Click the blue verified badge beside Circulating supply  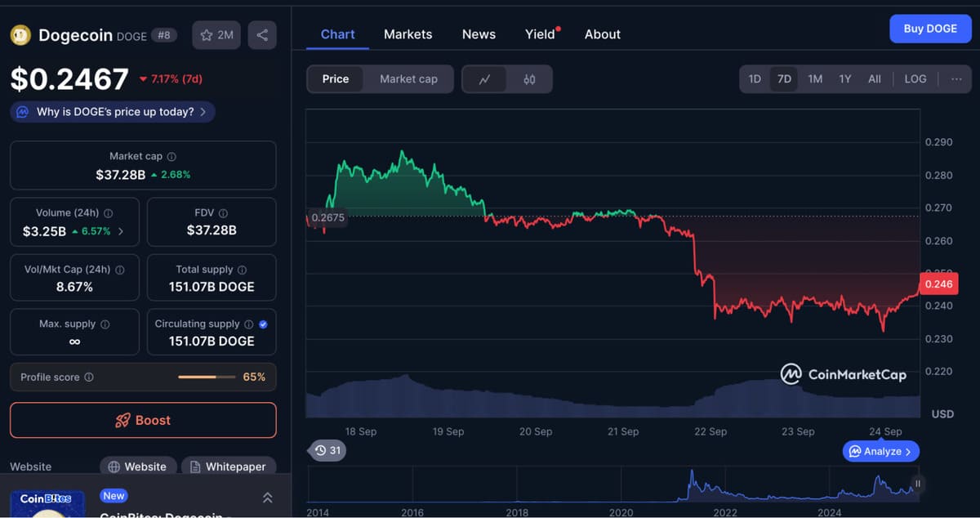tap(263, 324)
